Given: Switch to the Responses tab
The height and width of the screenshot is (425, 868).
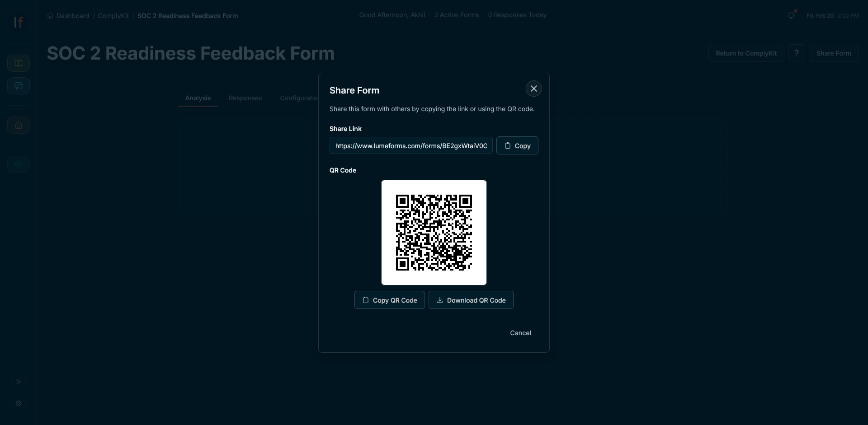Looking at the screenshot, I should (x=245, y=98).
